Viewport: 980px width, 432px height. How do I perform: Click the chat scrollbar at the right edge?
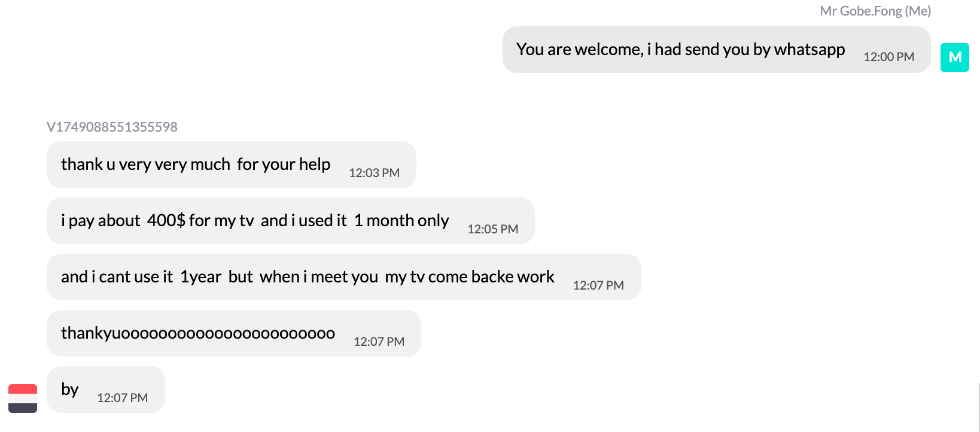978,407
